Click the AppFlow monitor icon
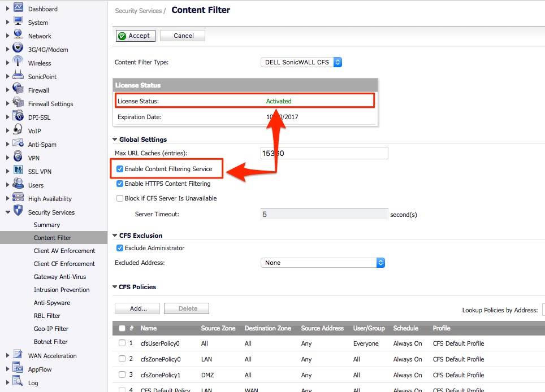Screen dimensions: 545x392 pyautogui.click(x=18, y=367)
